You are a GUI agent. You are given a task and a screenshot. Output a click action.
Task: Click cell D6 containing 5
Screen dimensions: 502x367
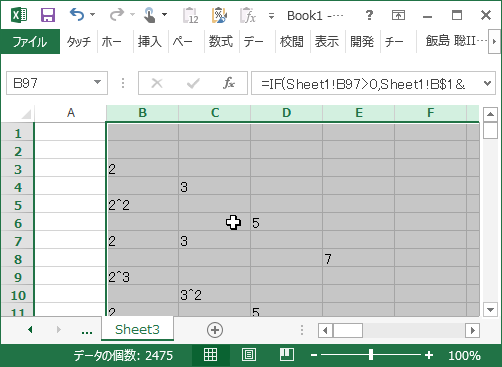click(x=286, y=222)
